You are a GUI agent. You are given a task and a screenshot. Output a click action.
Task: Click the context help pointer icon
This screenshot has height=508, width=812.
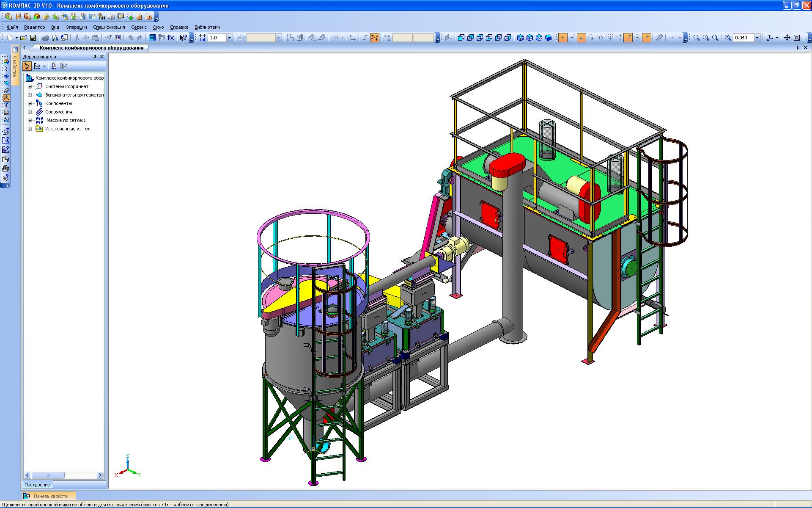[x=183, y=38]
